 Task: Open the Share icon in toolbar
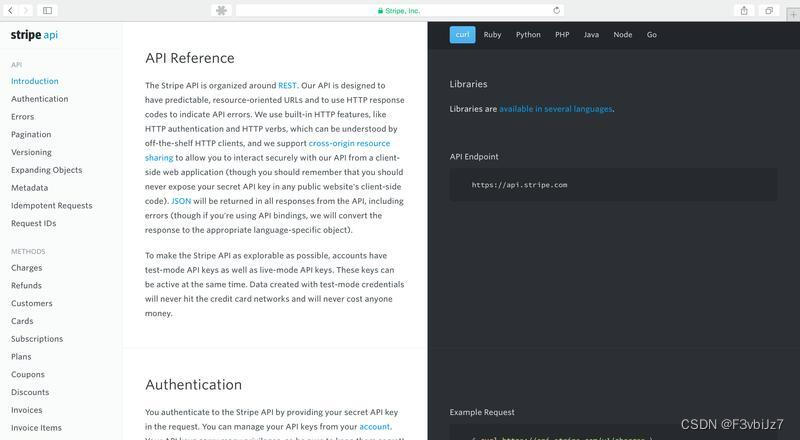(744, 10)
